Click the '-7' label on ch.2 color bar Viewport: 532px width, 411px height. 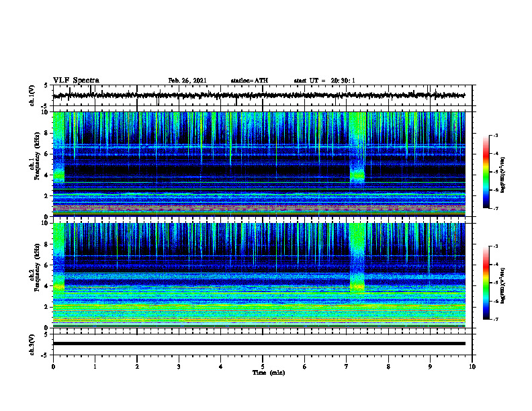point(495,320)
